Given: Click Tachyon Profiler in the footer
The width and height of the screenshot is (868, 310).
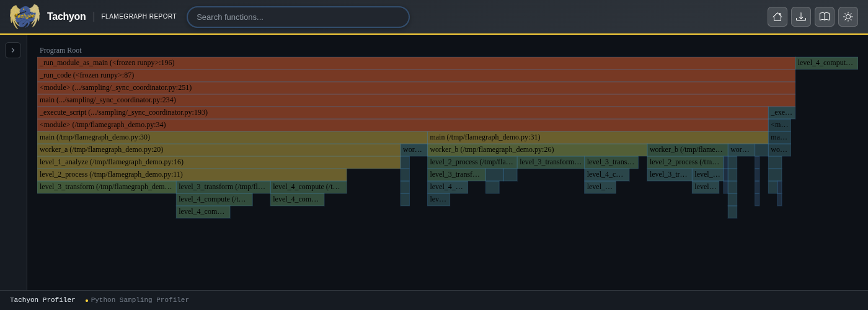Looking at the screenshot, I should tap(42, 300).
